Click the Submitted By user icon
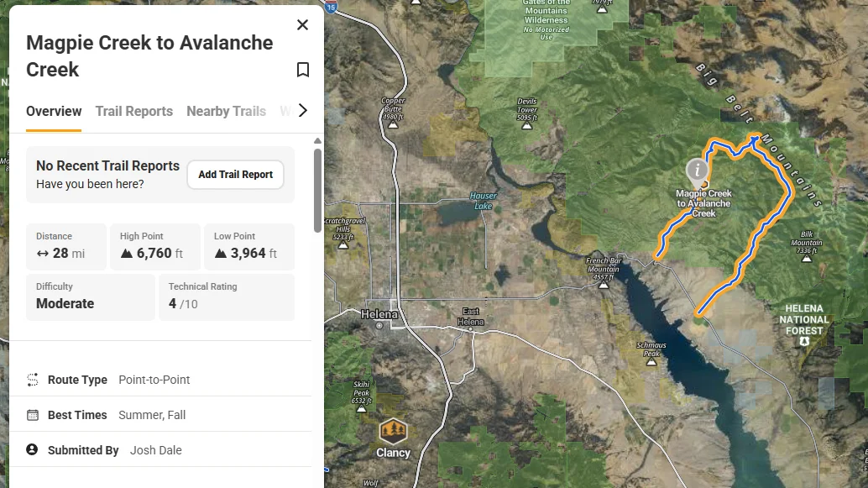The width and height of the screenshot is (868, 488). click(32, 449)
